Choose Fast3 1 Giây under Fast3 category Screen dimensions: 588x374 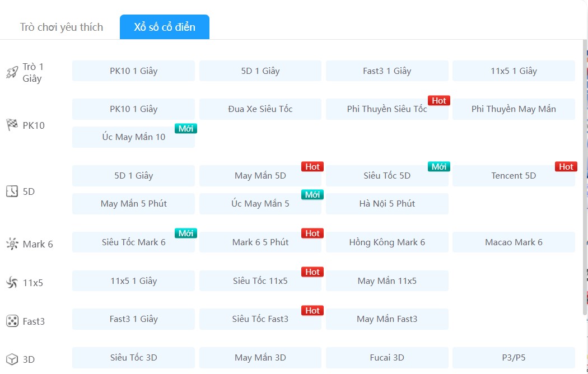[133, 319]
